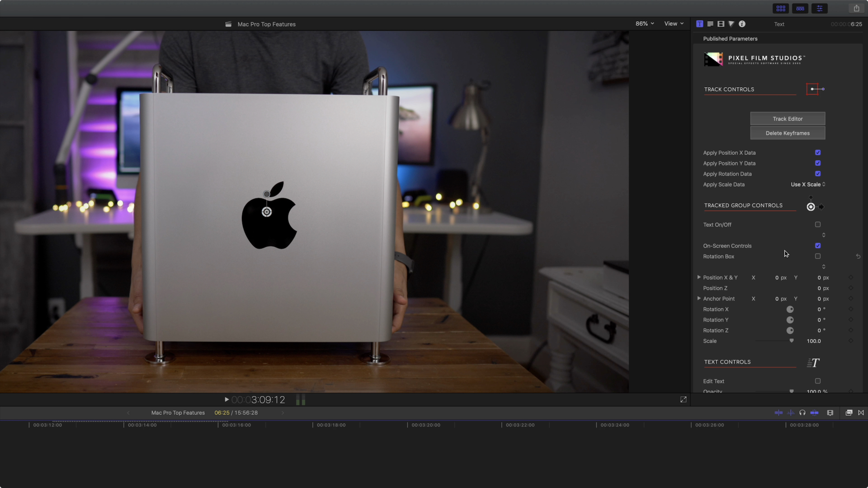Open the transitions browser bowtie icon
The height and width of the screenshot is (488, 868).
pos(861,413)
